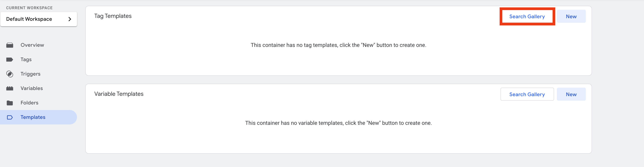Viewport: 644px width, 167px height.
Task: Open the Triggers section icon
Action: pos(10,74)
